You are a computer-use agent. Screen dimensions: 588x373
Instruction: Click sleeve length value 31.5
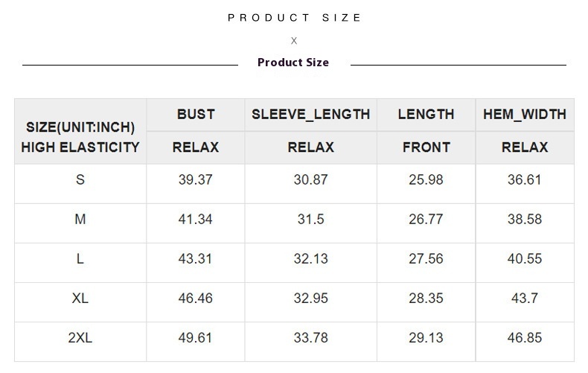[310, 220]
